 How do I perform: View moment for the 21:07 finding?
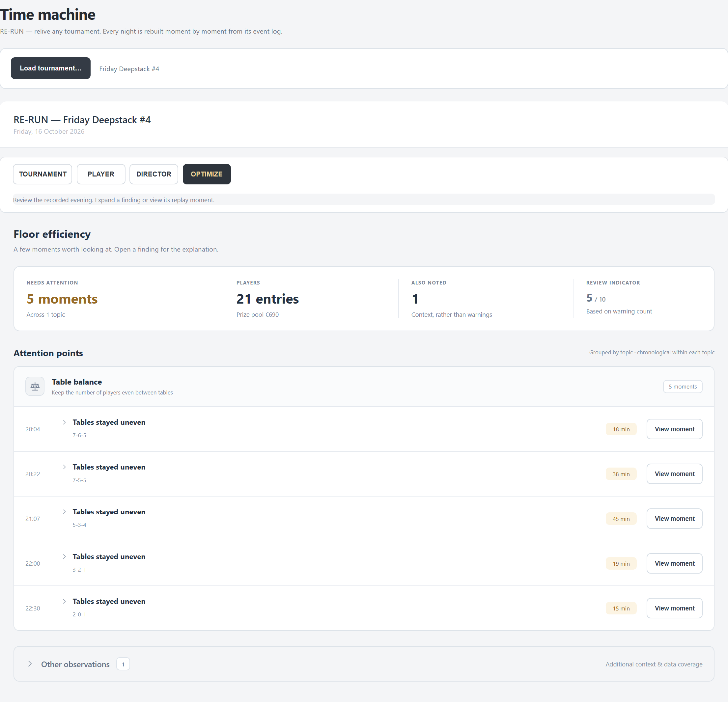[674, 519]
